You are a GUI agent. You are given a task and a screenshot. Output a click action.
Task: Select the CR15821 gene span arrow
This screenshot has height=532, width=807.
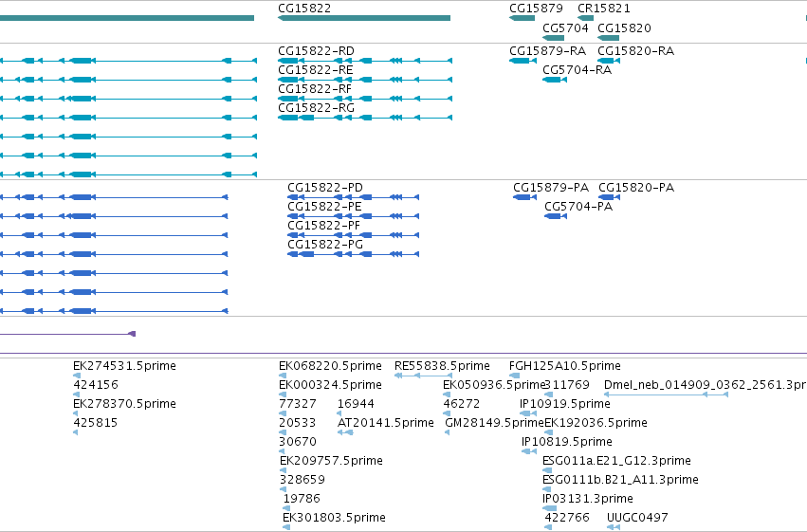coord(586,19)
